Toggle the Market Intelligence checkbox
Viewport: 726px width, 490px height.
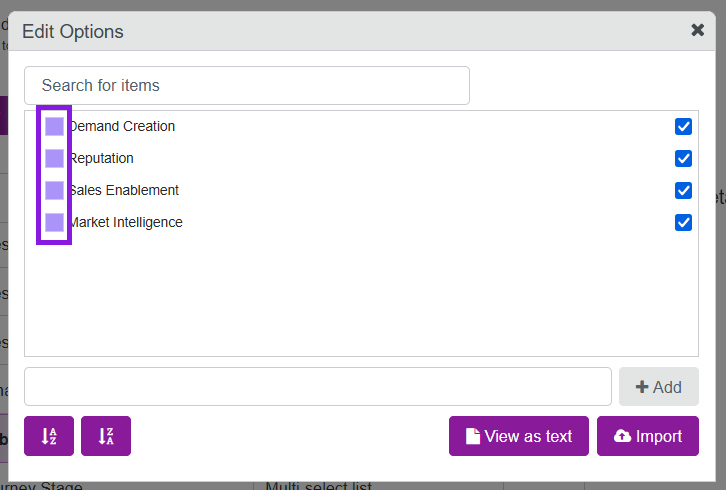[x=684, y=222]
